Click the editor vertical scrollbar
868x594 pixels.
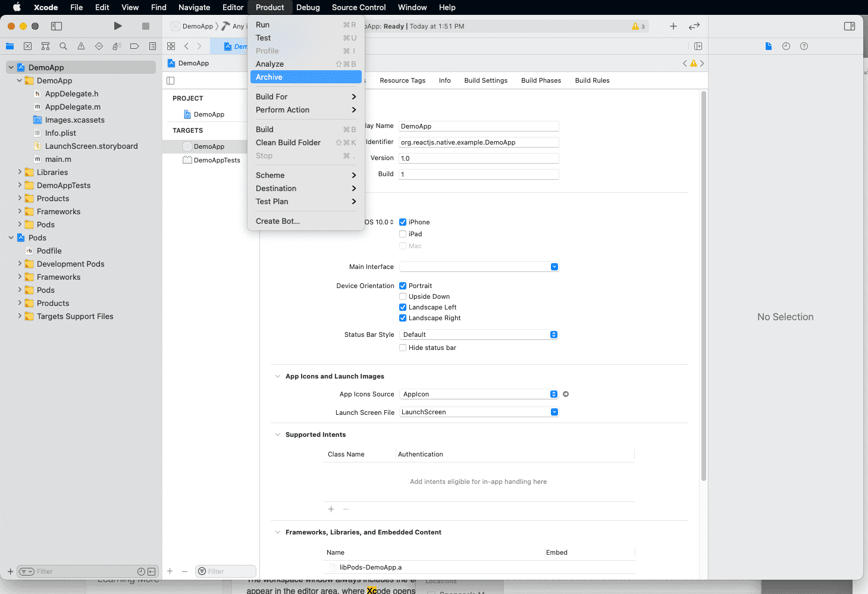[704, 286]
